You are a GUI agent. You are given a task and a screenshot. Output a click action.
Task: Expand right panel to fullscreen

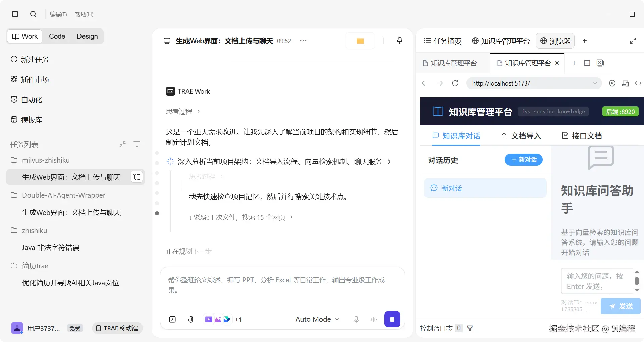coord(633,41)
